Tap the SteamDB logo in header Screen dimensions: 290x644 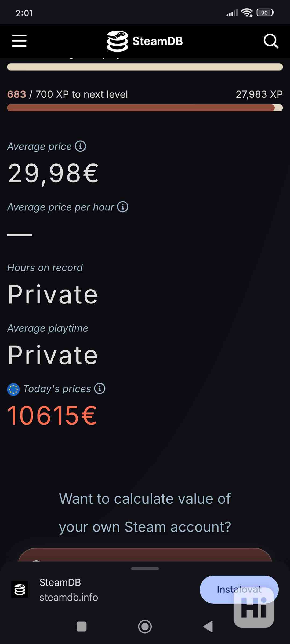(145, 41)
